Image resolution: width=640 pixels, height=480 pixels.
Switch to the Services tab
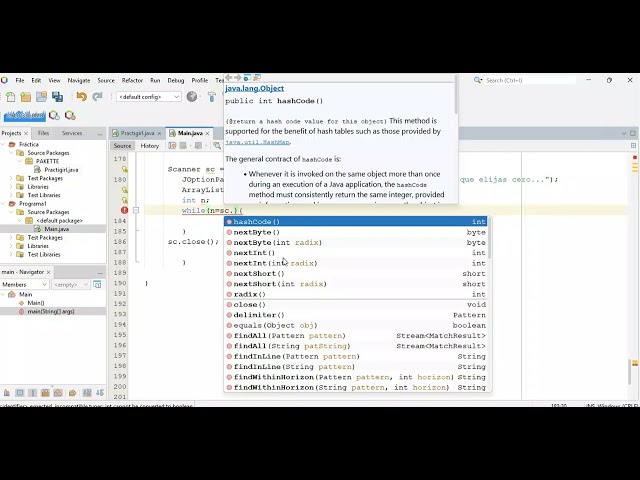pos(72,133)
